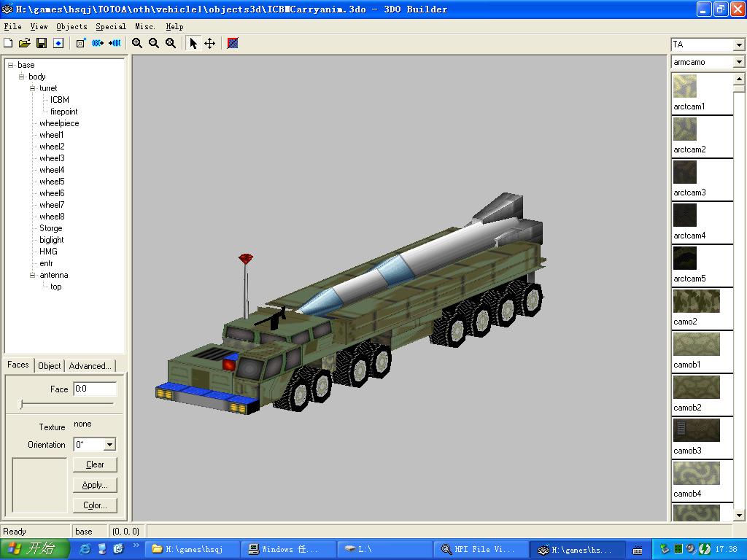The height and width of the screenshot is (560, 747).
Task: Click the Open folder icon
Action: point(25,43)
